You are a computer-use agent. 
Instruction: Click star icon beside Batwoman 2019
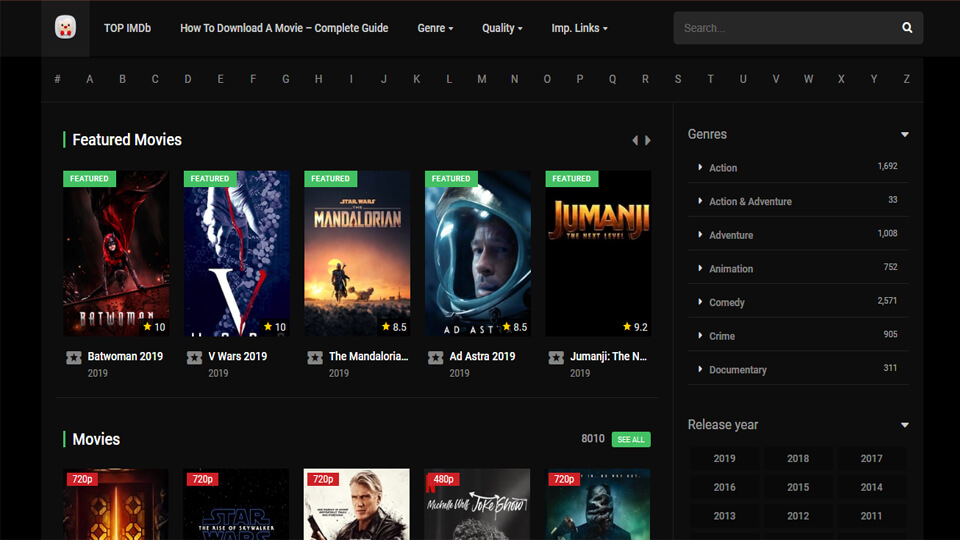click(73, 357)
